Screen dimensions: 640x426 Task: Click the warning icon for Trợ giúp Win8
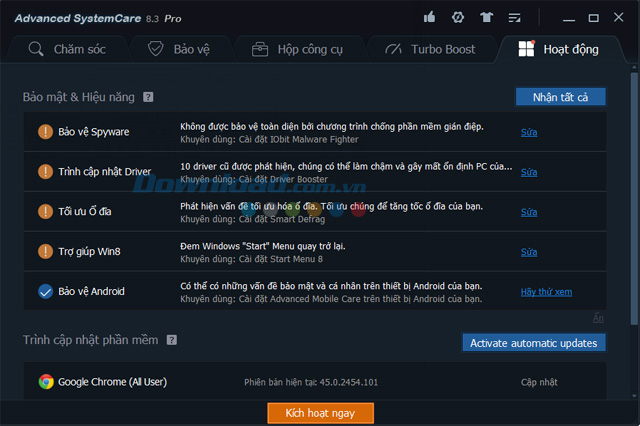(x=45, y=251)
